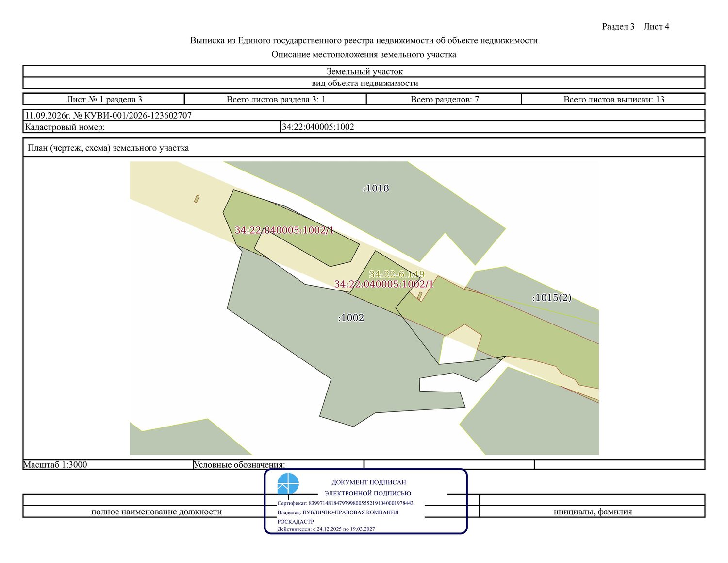Select the title 'Выписка из Единого государственного реестра недвижимости'
Image resolution: width=728 pixels, height=563 pixels.
364,40
